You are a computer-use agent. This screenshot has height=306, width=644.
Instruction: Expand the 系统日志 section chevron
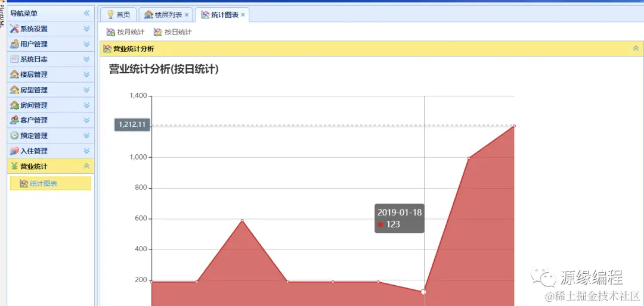click(x=86, y=59)
